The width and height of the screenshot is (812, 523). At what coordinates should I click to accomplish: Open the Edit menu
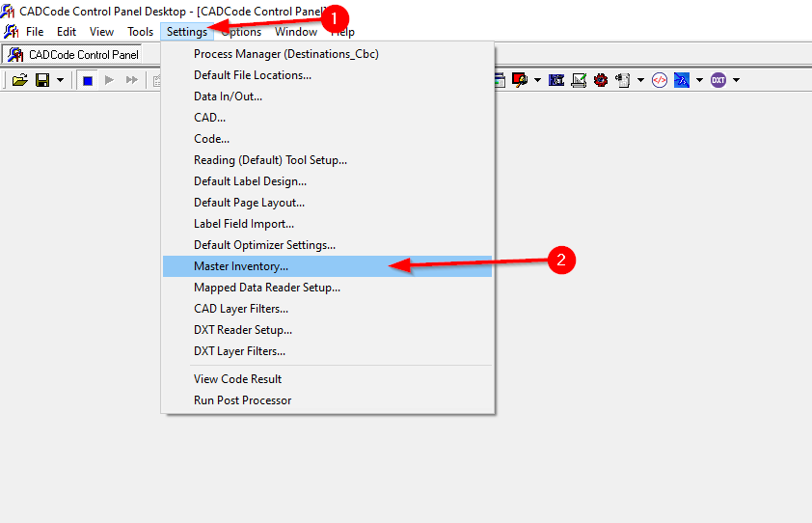(x=67, y=32)
